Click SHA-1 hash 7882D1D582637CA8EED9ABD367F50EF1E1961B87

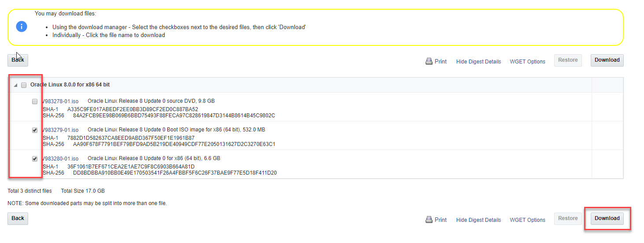click(x=131, y=138)
